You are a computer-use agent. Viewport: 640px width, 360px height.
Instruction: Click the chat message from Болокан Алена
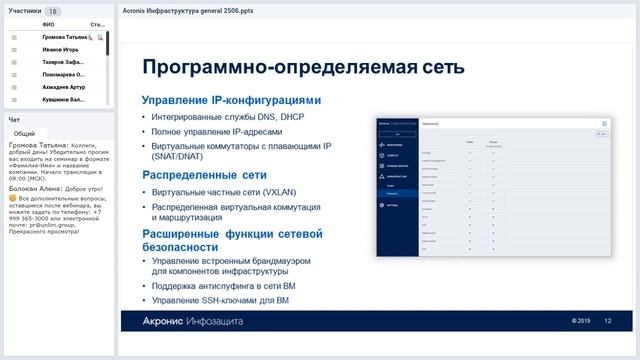click(58, 210)
